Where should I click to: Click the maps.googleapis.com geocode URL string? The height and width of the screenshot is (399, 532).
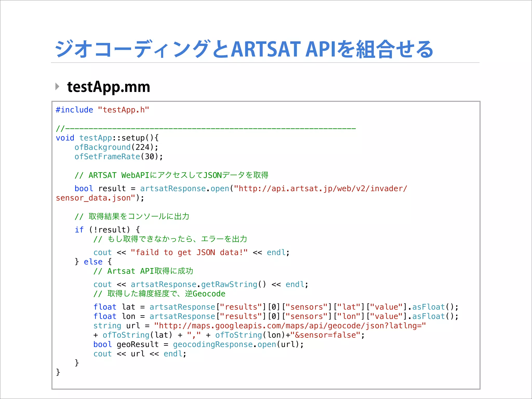(290, 326)
